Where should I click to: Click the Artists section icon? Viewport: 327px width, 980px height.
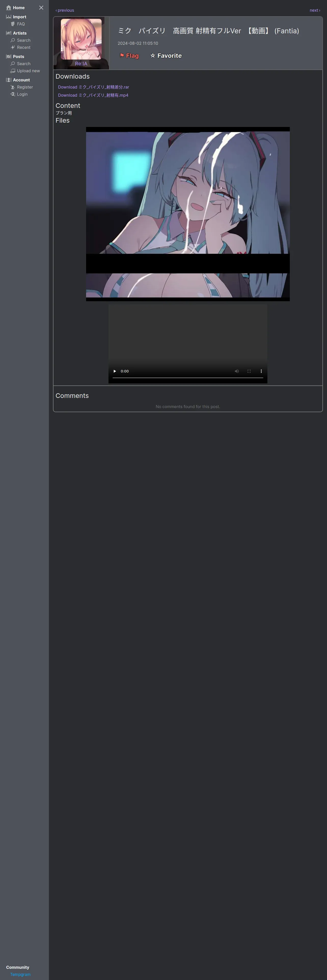coord(9,33)
